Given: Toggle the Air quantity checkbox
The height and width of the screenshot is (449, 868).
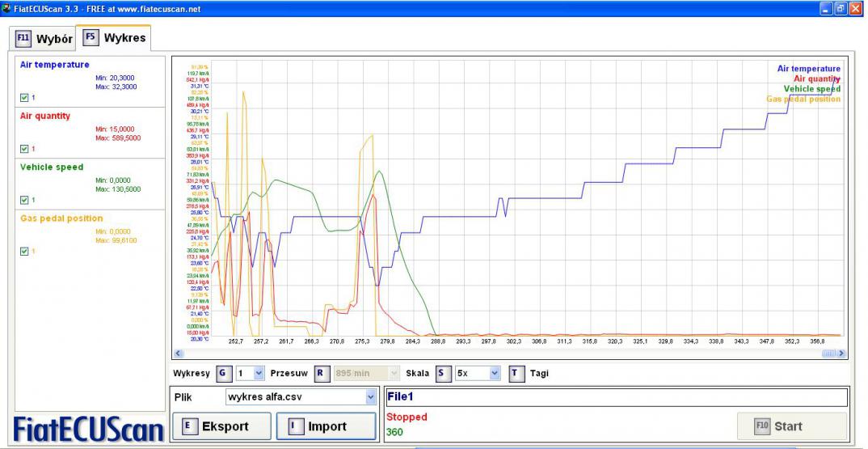Looking at the screenshot, I should 24,149.
